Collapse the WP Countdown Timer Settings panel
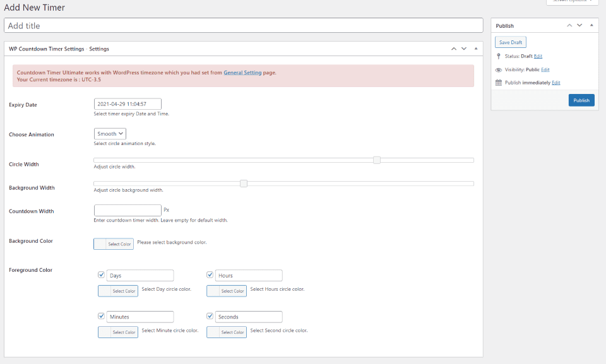This screenshot has width=606, height=364. coord(476,49)
